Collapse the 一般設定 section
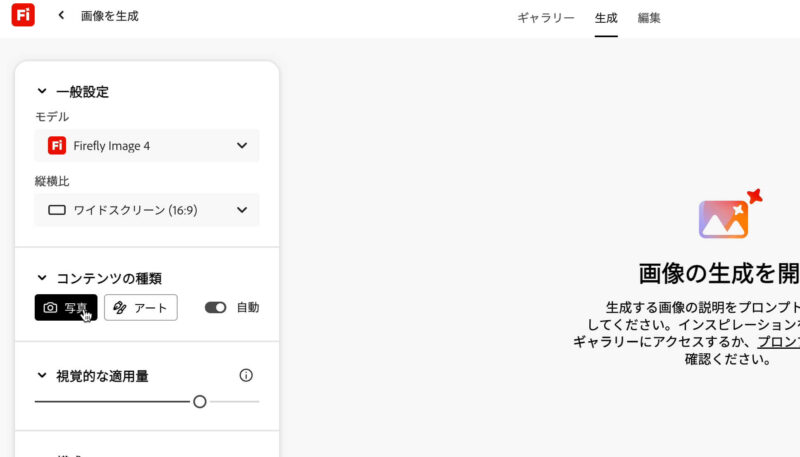Screen dimensions: 800x457 pyautogui.click(x=42, y=91)
